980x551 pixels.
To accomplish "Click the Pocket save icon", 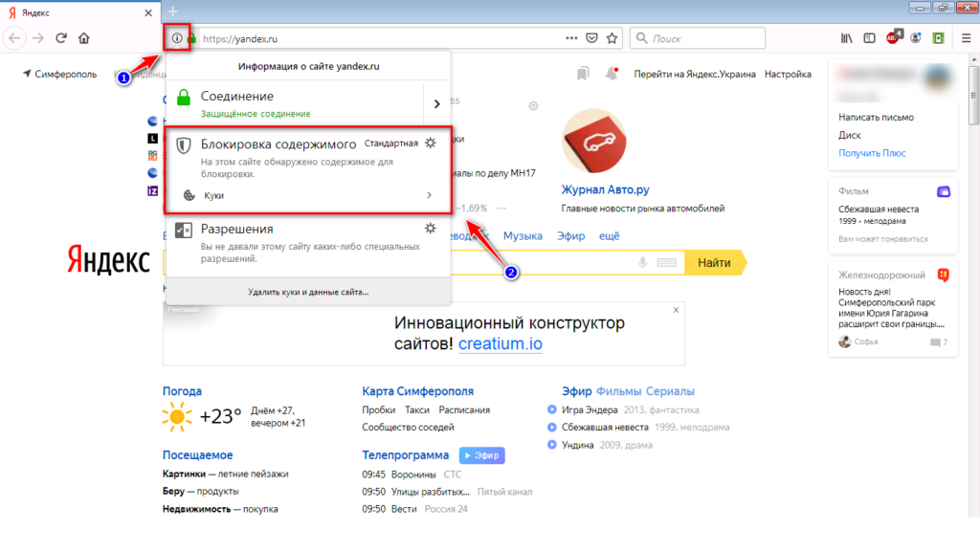I will tap(592, 38).
